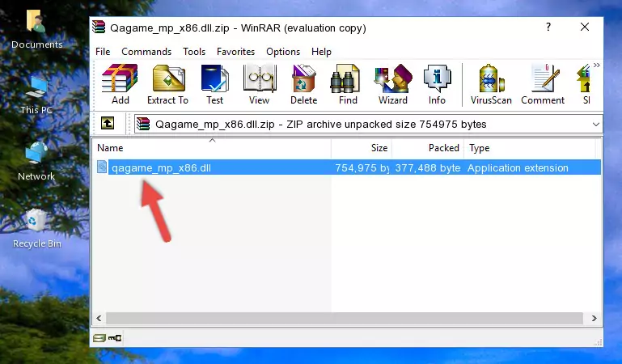
Task: Open the Help menu
Action: (x=321, y=52)
